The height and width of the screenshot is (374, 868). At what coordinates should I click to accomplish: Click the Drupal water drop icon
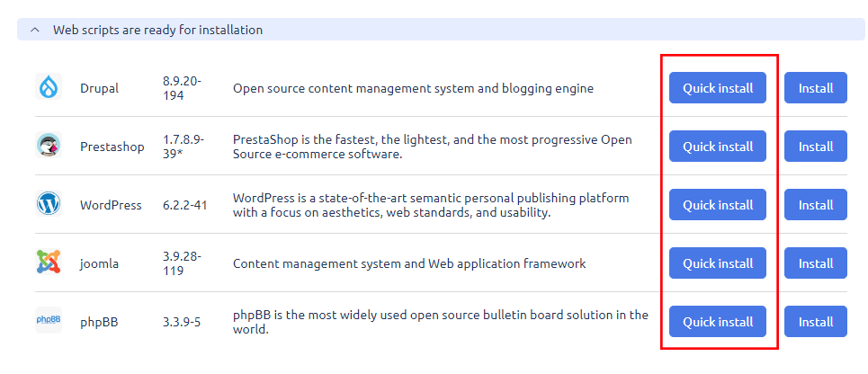(49, 88)
